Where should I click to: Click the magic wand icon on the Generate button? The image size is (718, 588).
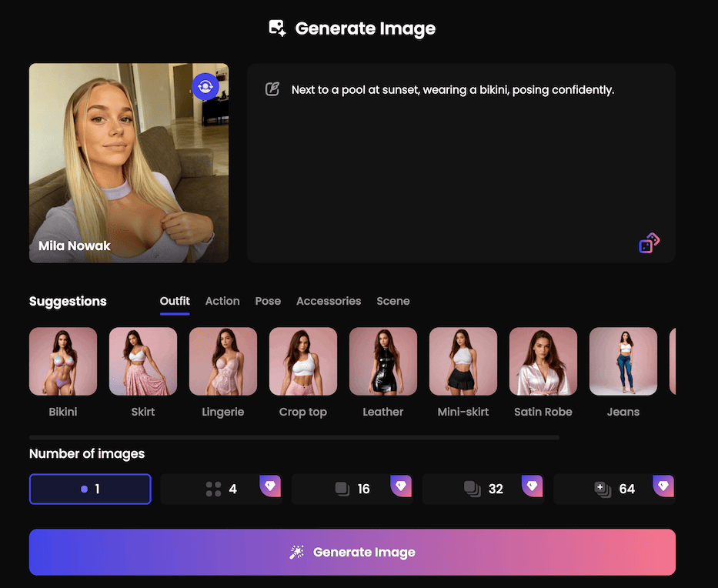coord(296,552)
